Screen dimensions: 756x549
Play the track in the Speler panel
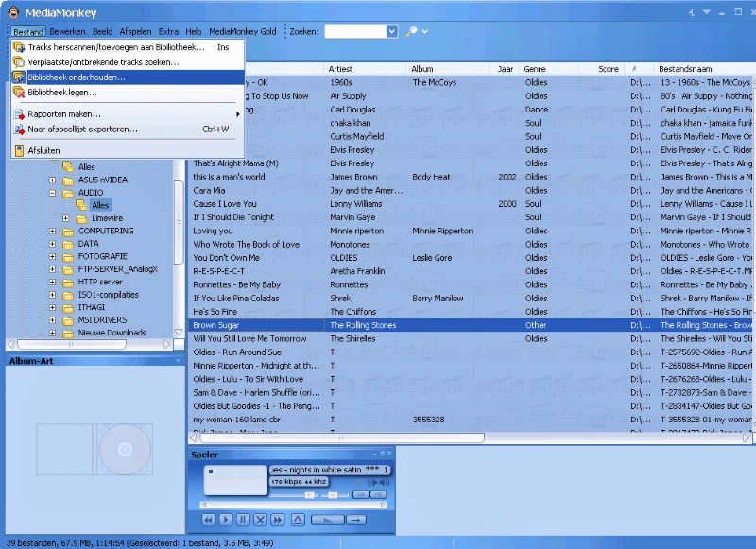tap(225, 520)
